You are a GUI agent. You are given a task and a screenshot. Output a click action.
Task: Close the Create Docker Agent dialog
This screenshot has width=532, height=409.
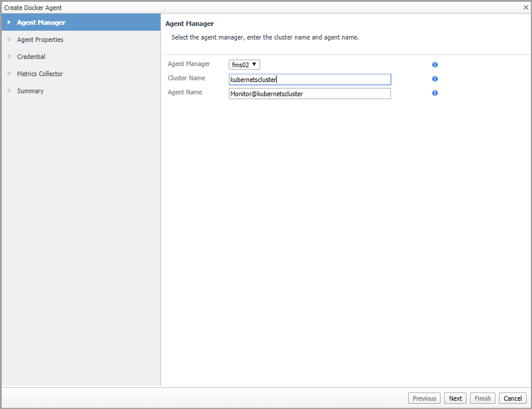point(526,7)
